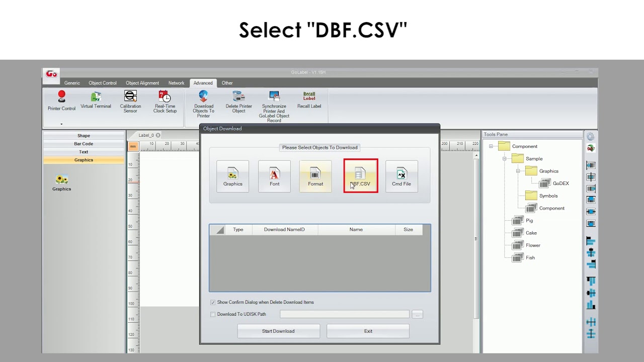Select Format object type in Object Download
Viewport: 644px width, 362px height.
pyautogui.click(x=315, y=176)
